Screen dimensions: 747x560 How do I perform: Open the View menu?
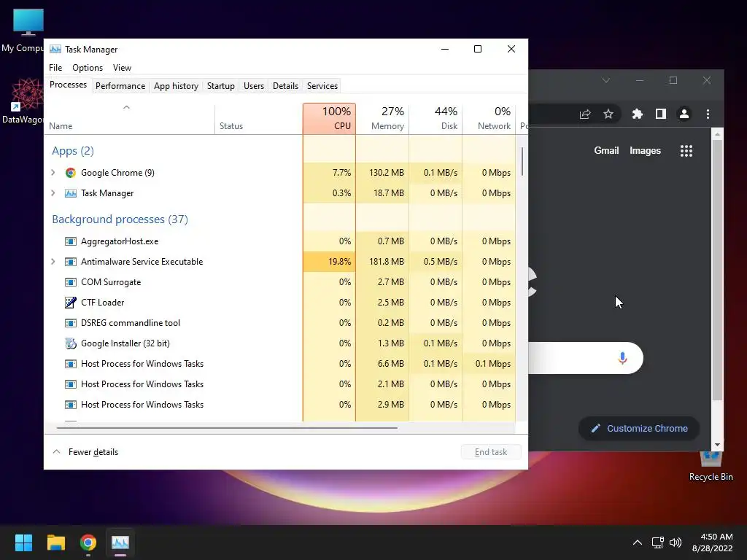click(122, 68)
